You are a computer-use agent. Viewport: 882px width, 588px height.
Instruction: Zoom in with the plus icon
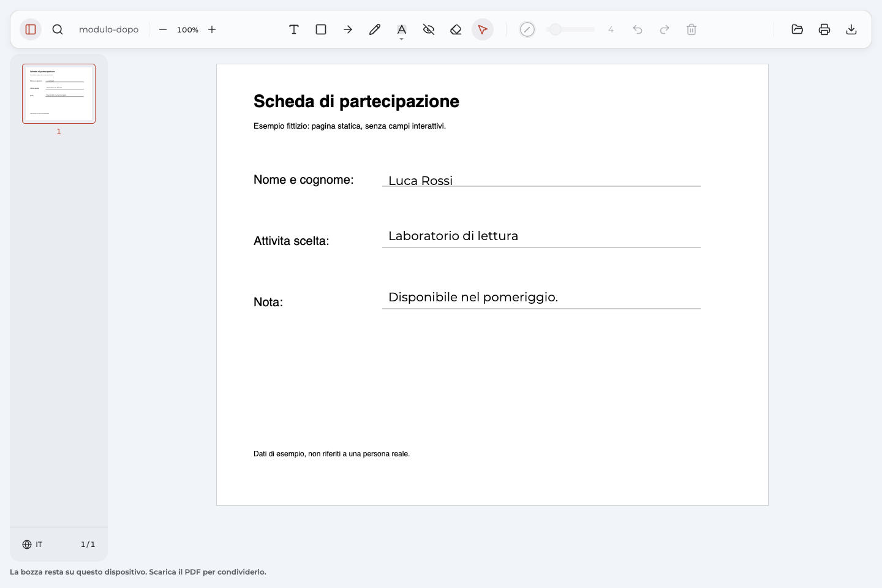click(x=212, y=29)
